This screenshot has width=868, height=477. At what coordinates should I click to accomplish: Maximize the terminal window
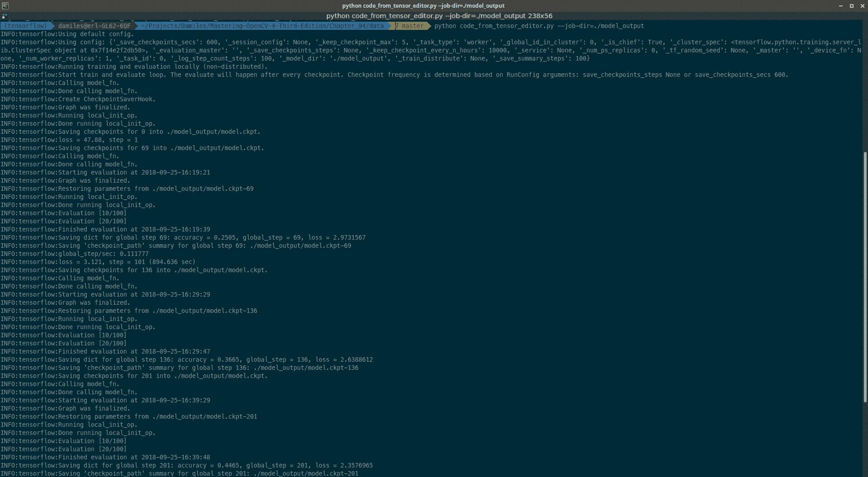point(851,6)
